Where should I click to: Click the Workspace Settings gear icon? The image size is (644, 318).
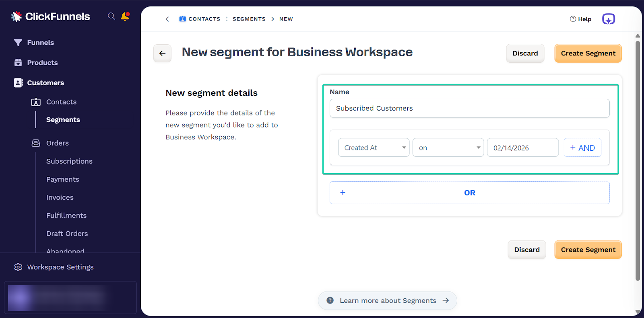coord(18,267)
